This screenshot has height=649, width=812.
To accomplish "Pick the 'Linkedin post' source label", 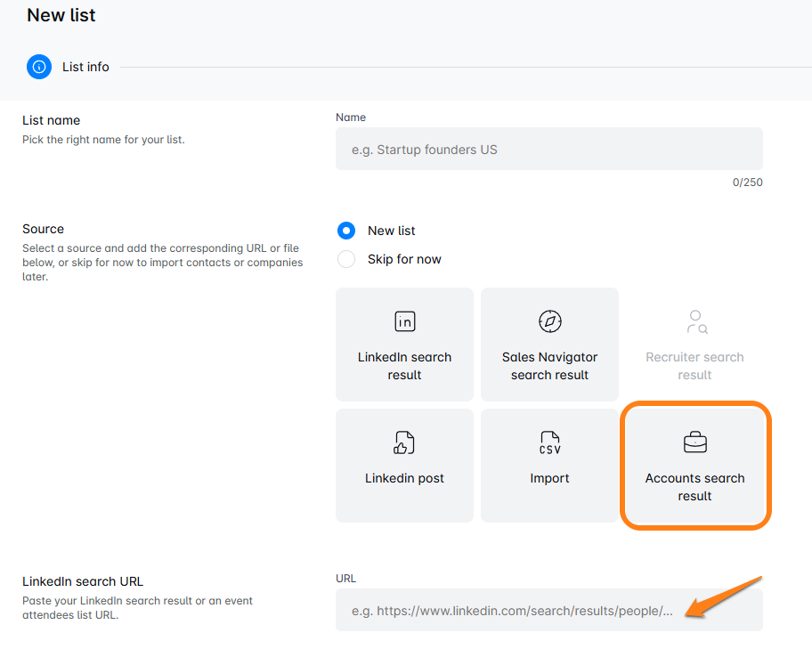I will [x=404, y=478].
